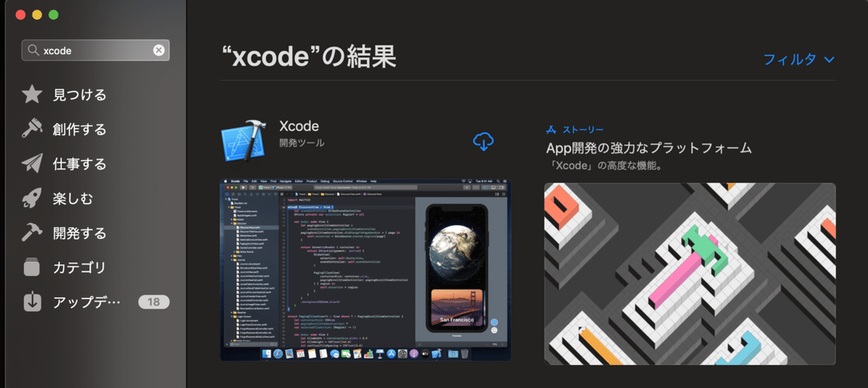Image resolution: width=868 pixels, height=388 pixels.
Task: Open the 創作する section
Action: click(x=80, y=130)
